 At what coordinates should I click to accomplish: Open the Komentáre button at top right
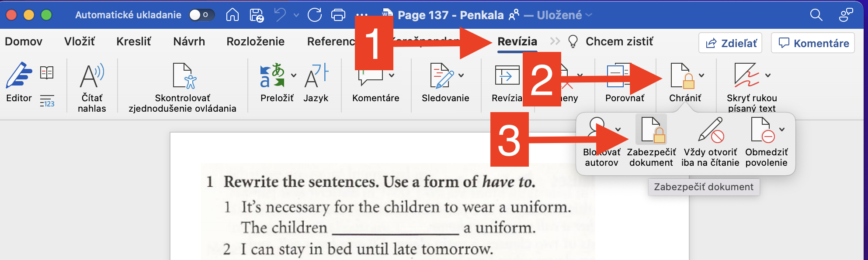click(813, 43)
